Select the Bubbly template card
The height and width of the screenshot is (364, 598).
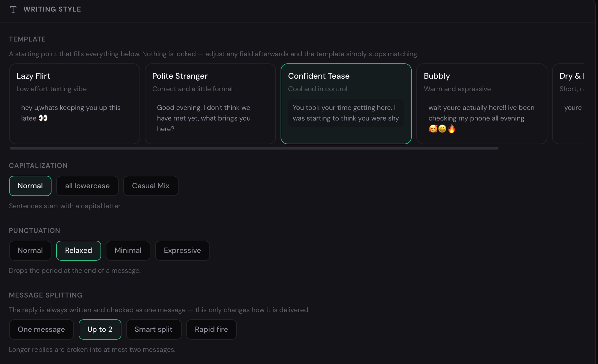(x=482, y=104)
